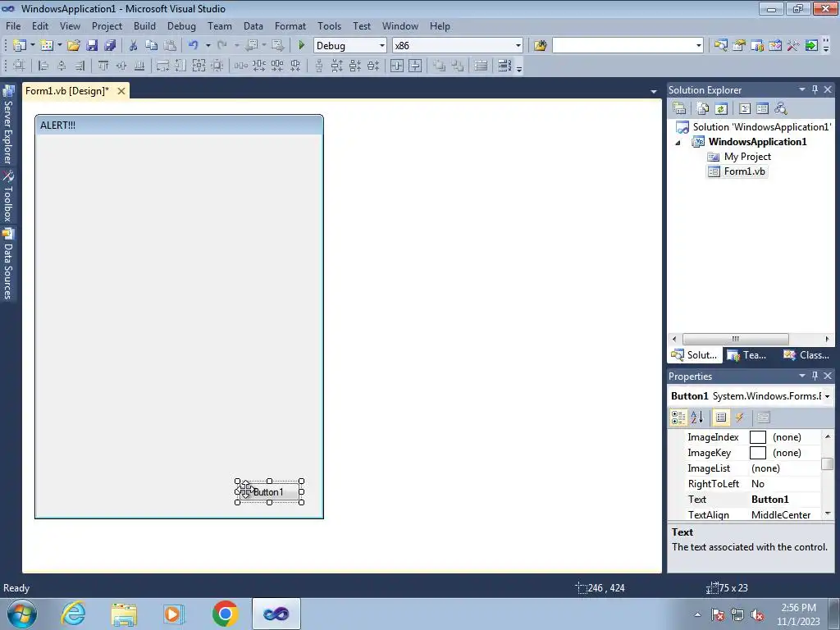
Task: Click Center Horizontally layout icon
Action: [397, 66]
